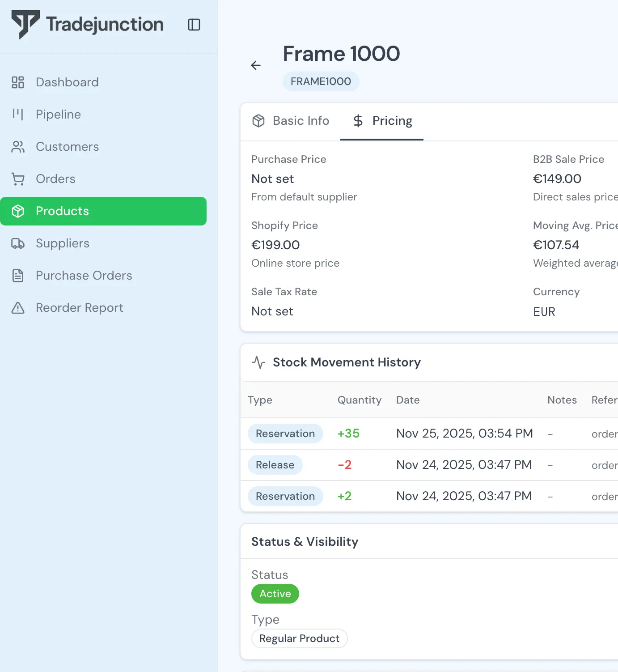The width and height of the screenshot is (618, 672).
Task: Click the Pipeline bars icon
Action: coord(18,115)
